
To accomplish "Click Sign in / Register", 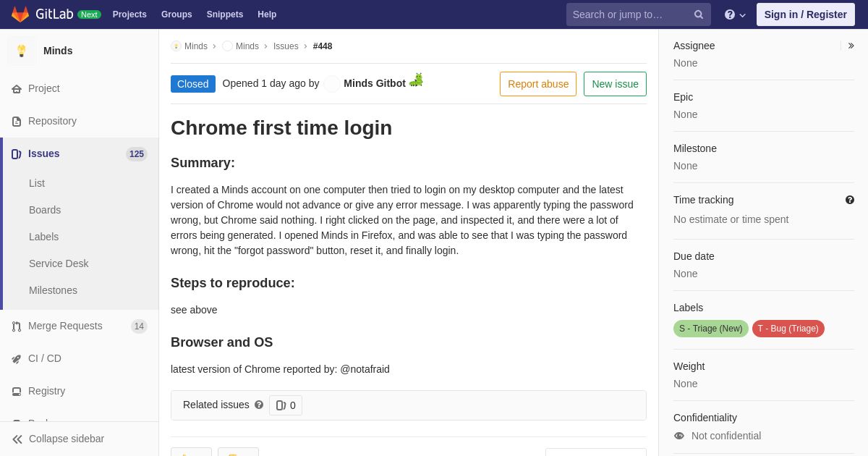I will coord(806,14).
